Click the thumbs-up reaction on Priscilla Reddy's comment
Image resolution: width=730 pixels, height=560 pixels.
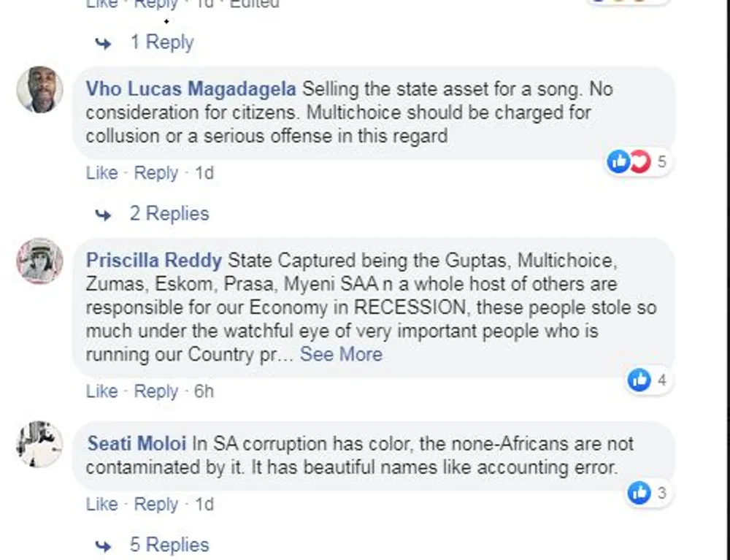(x=639, y=379)
